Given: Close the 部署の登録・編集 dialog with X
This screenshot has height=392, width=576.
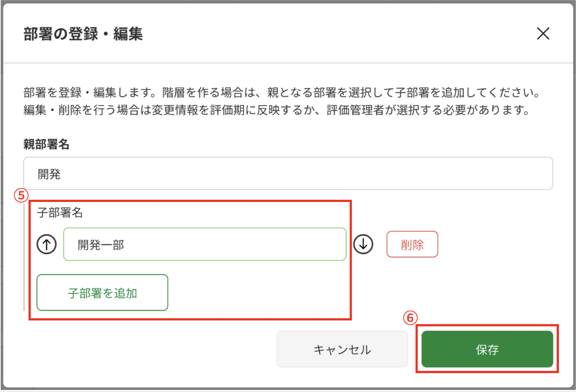Looking at the screenshot, I should (543, 33).
